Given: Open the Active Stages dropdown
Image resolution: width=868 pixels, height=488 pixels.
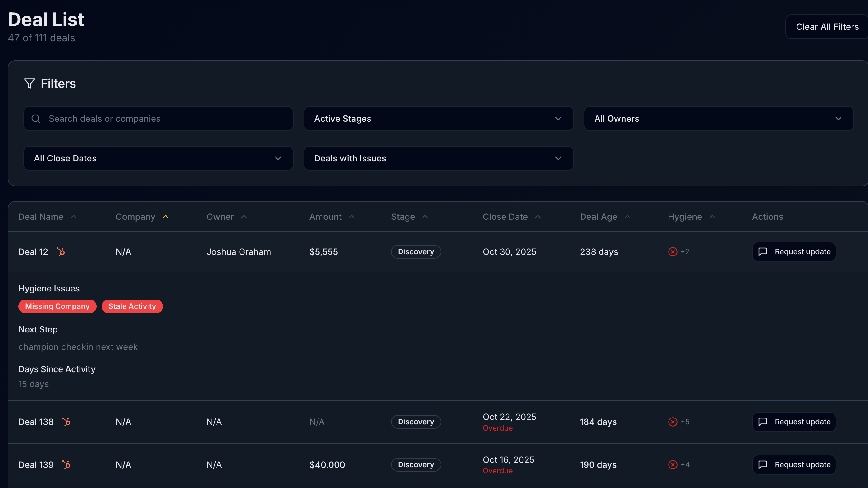Looking at the screenshot, I should coord(438,119).
